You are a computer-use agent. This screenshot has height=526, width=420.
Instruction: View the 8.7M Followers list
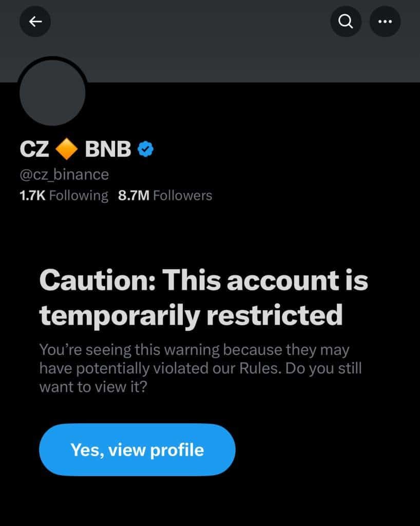[165, 196]
